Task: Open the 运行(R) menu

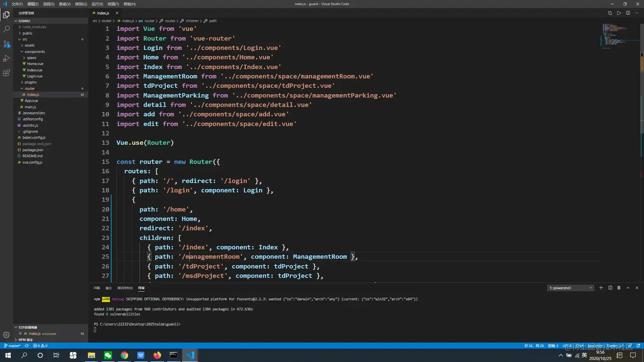Action: (97, 4)
